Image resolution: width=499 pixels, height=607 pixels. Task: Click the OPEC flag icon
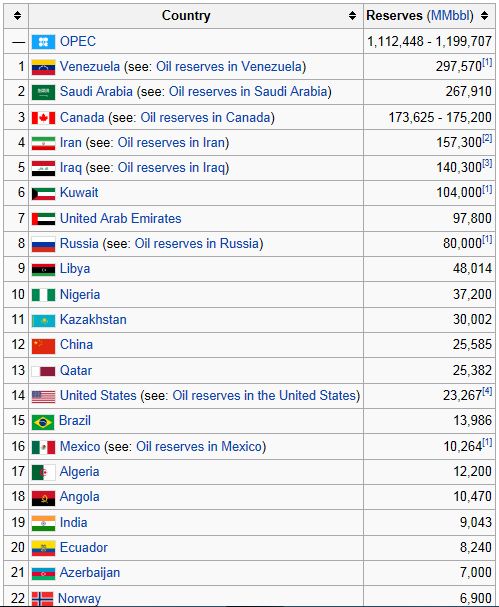click(x=43, y=42)
